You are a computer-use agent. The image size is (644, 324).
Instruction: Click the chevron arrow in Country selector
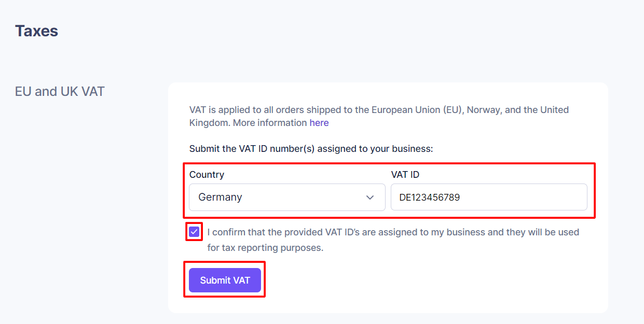pos(370,198)
